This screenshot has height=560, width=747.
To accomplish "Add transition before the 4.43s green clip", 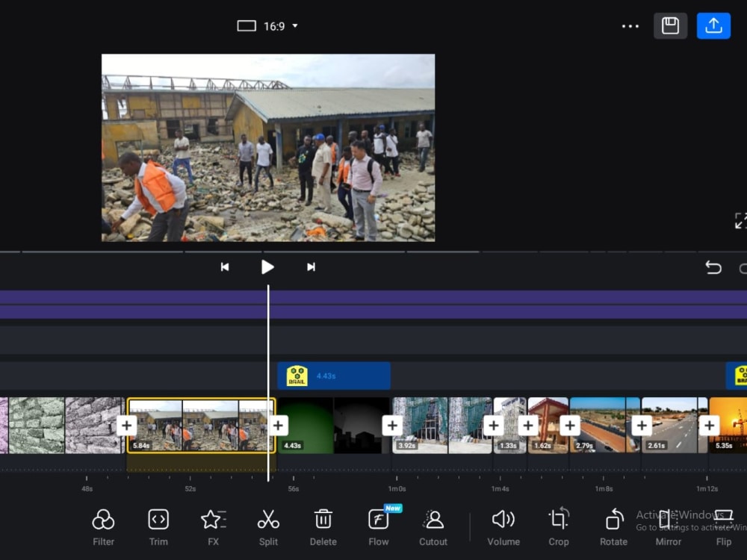I will click(278, 426).
